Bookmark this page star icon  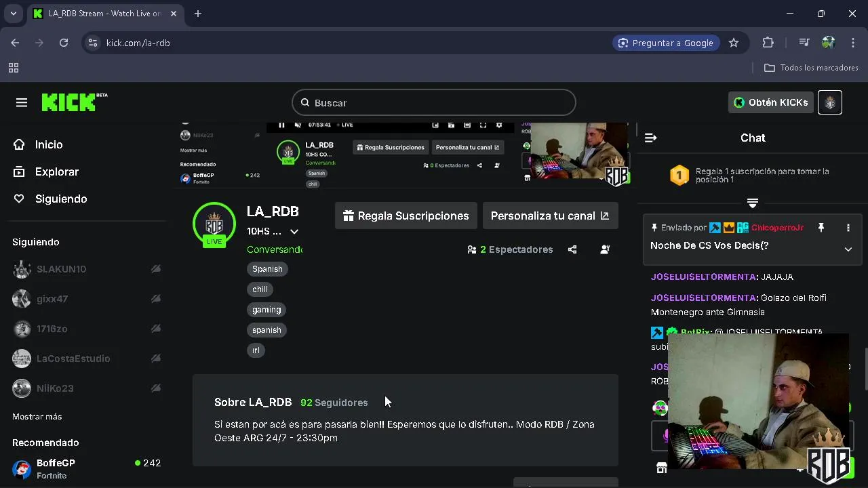click(x=734, y=43)
